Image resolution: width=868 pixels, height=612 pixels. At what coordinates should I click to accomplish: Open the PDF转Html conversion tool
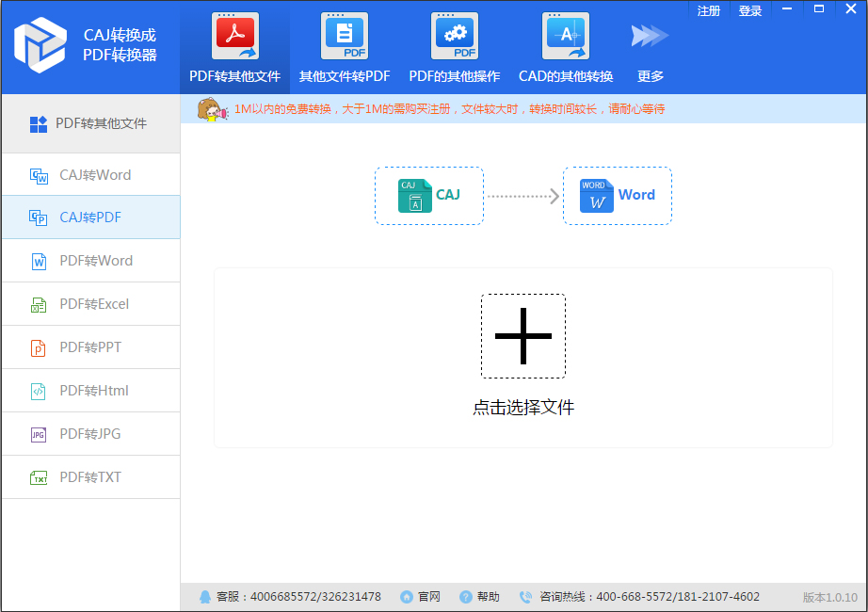click(x=90, y=391)
